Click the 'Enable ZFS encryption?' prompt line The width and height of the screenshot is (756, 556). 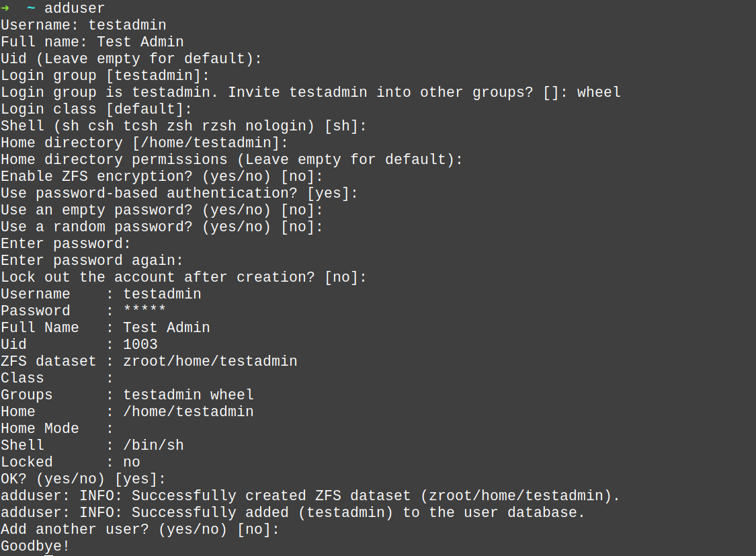[x=162, y=176]
